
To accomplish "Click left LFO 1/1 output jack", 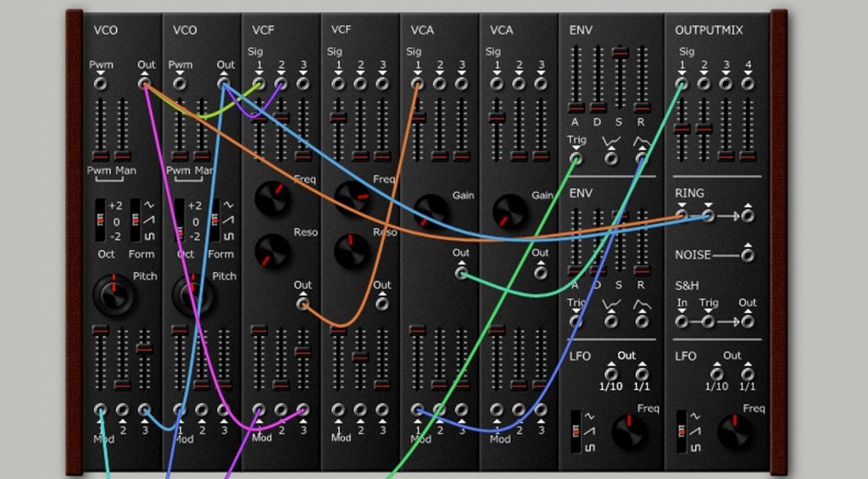I will point(642,373).
